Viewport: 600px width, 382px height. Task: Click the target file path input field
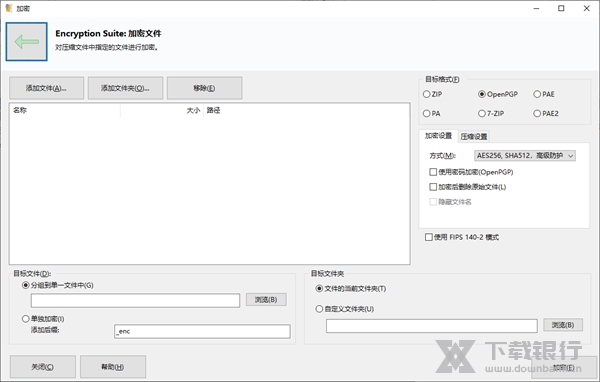[x=135, y=300]
